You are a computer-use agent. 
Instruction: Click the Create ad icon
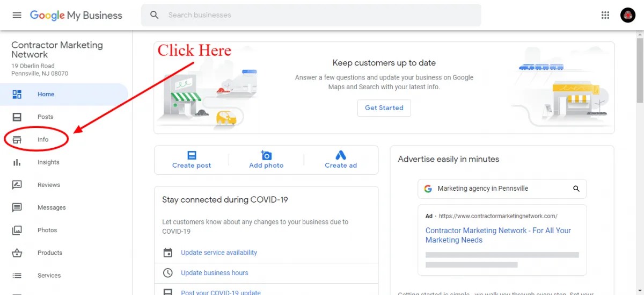coord(341,155)
